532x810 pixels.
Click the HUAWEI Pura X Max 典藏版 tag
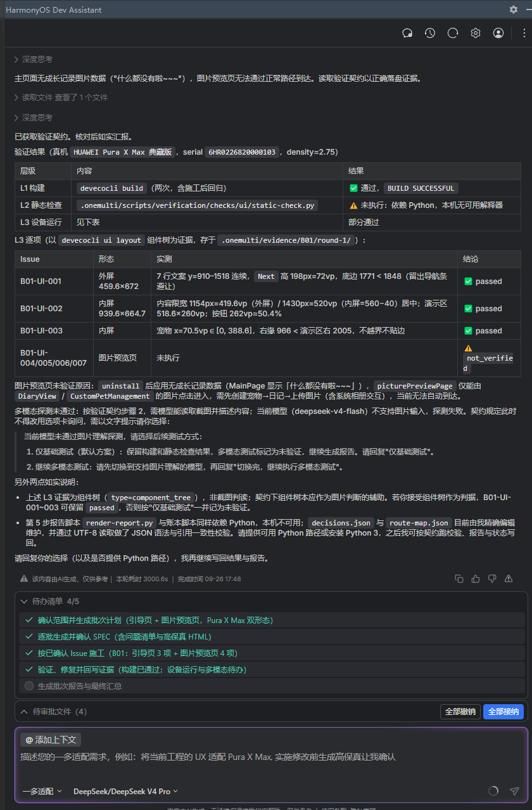coord(122,152)
